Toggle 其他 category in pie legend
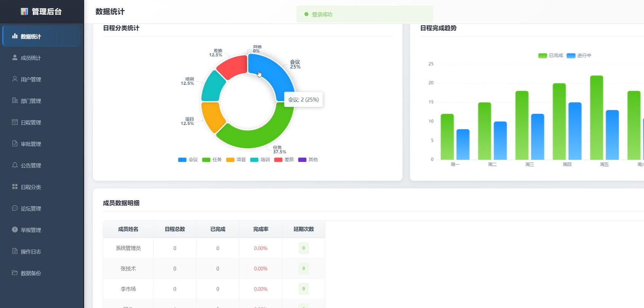 (x=308, y=160)
